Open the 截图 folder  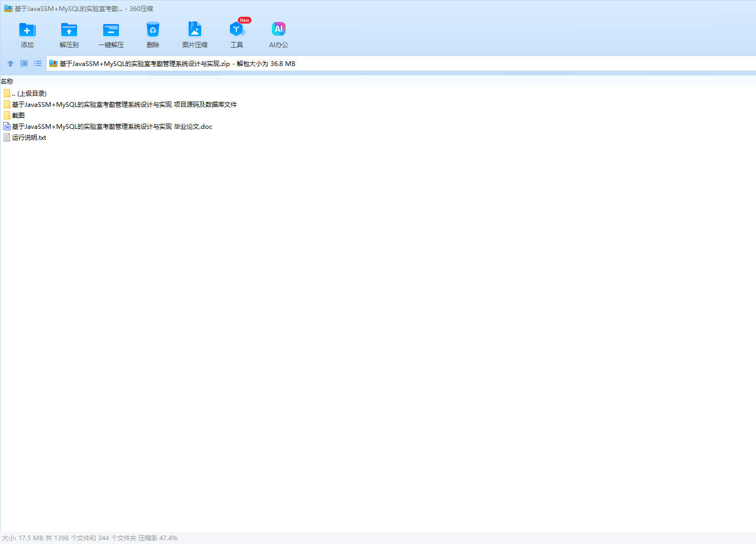(18, 116)
